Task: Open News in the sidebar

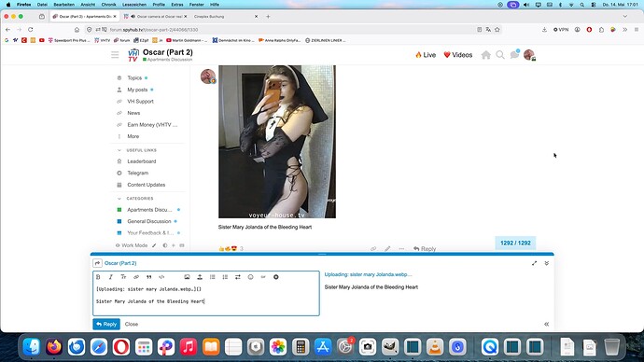Action: coord(133,113)
